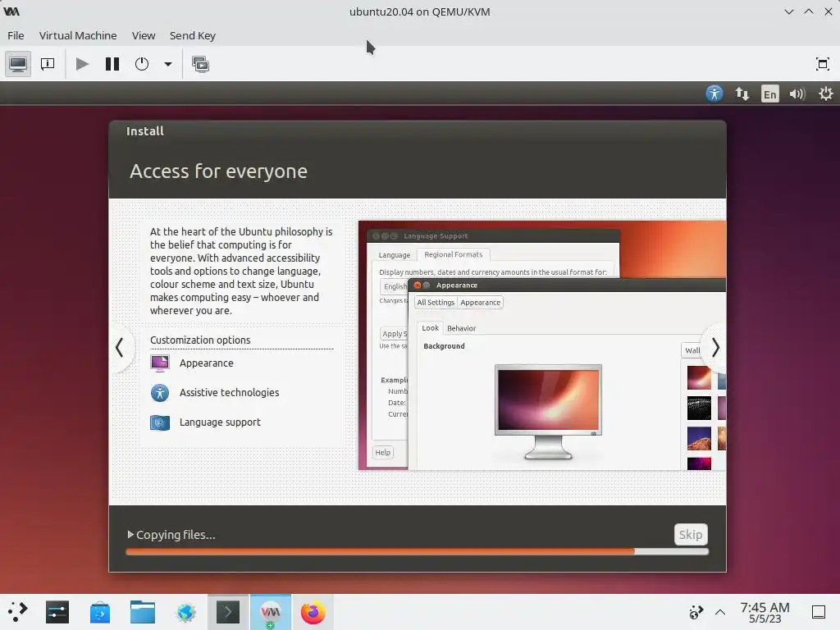The height and width of the screenshot is (630, 840).
Task: Click the Appearance option label
Action: point(206,363)
